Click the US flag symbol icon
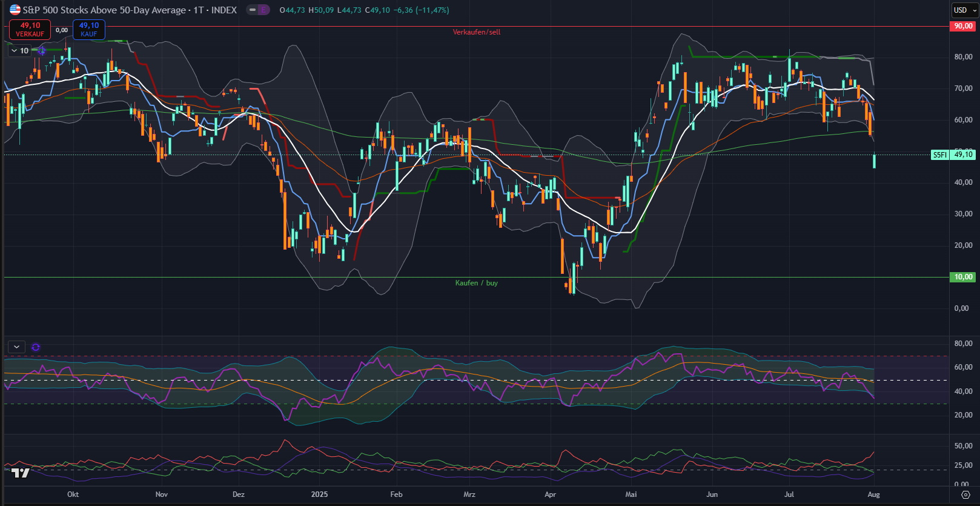 (x=15, y=10)
